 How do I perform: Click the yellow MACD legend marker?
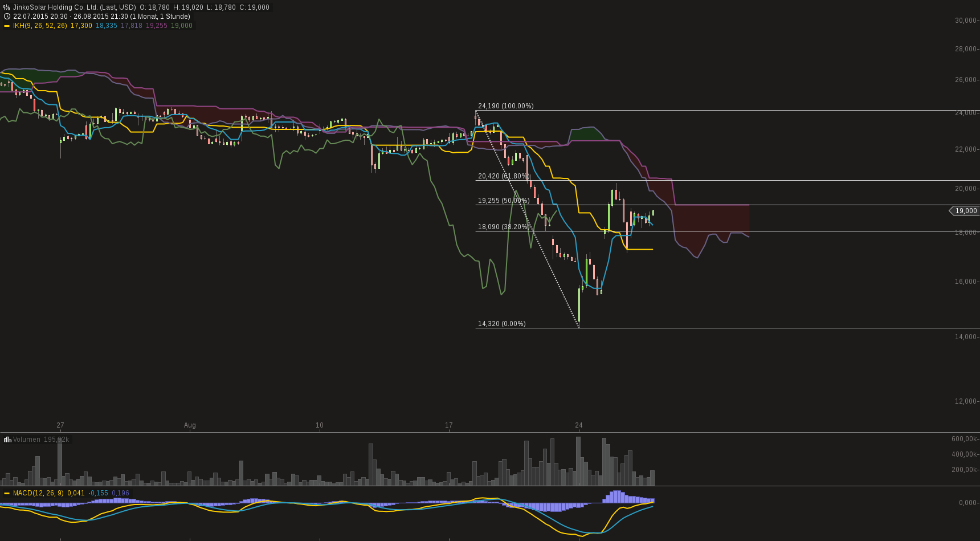pos(7,493)
